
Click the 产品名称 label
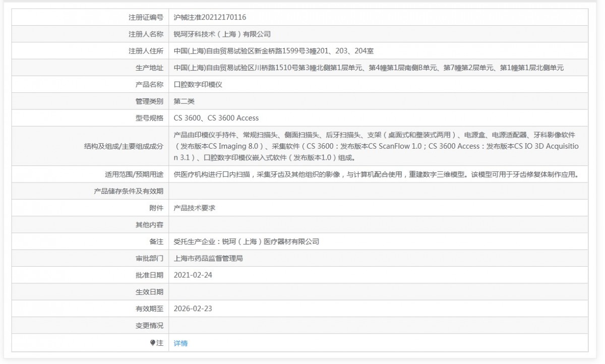[x=149, y=84]
